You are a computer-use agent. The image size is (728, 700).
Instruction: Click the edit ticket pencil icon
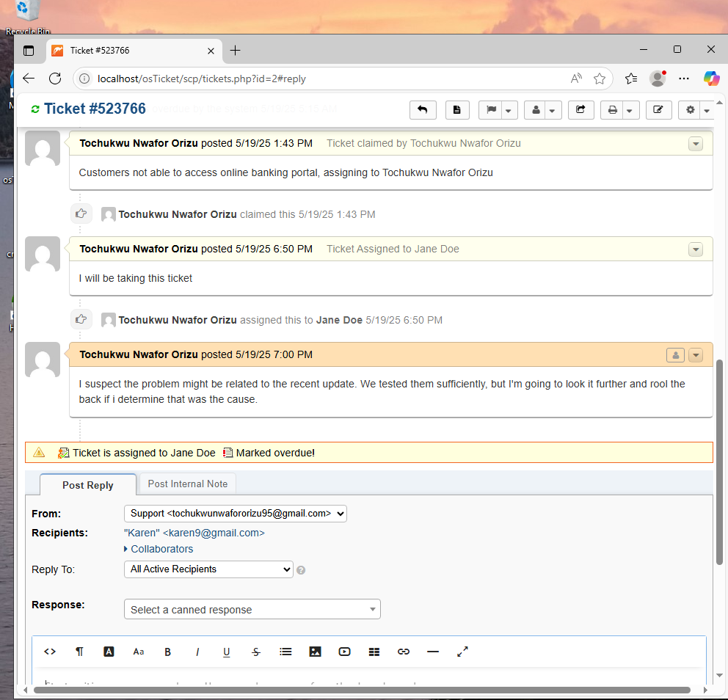[658, 110]
